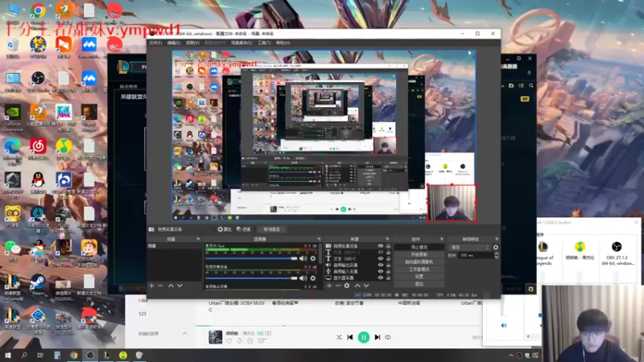The width and height of the screenshot is (644, 362).
Task: Open NetEase Cloud Music desktop icon
Action: (38, 149)
